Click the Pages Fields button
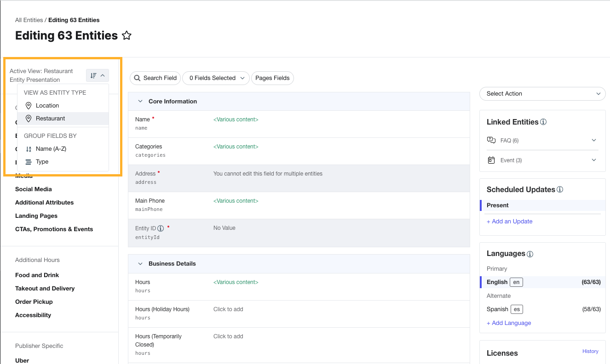 (272, 78)
